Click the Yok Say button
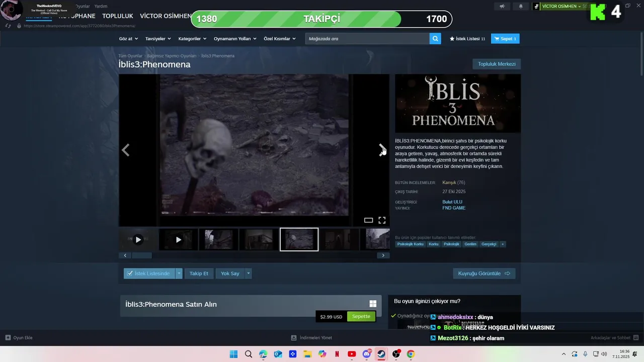Screen dimensions: 644x362 (x=230, y=274)
